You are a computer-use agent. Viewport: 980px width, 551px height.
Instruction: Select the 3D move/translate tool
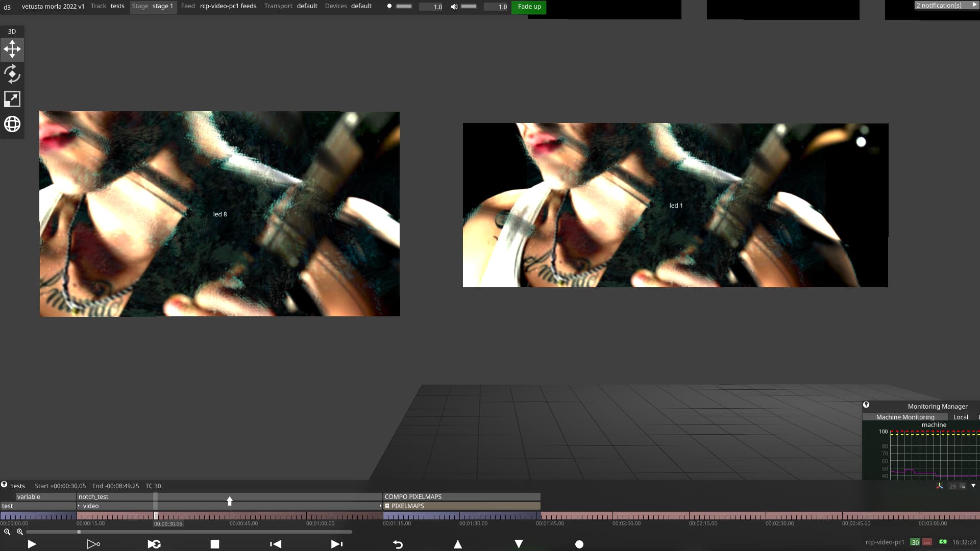click(x=12, y=49)
